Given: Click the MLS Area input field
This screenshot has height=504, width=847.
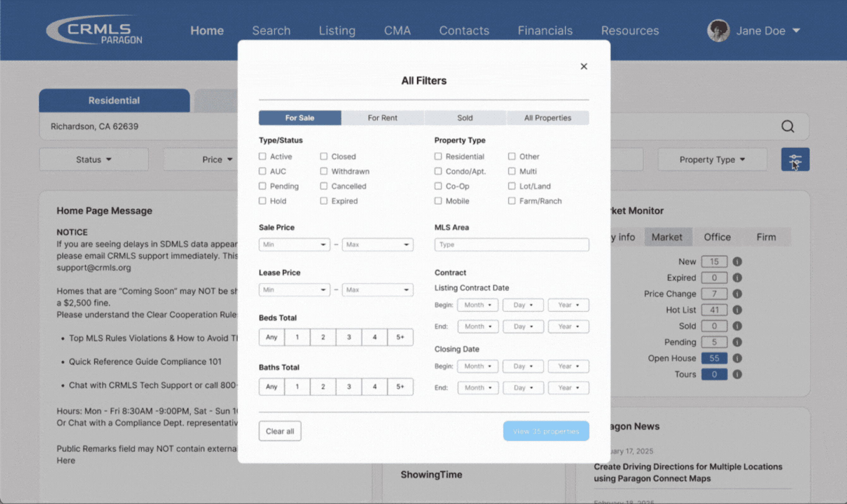Looking at the screenshot, I should point(512,244).
